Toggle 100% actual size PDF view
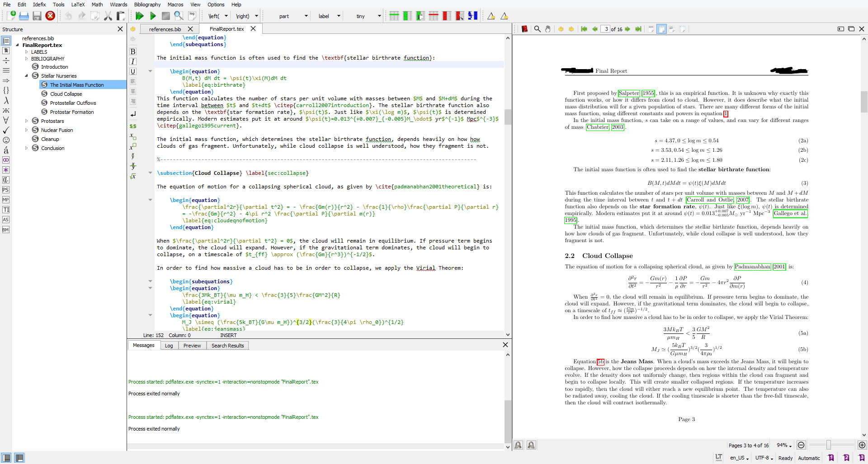The image size is (868, 464). pyautogui.click(x=651, y=29)
